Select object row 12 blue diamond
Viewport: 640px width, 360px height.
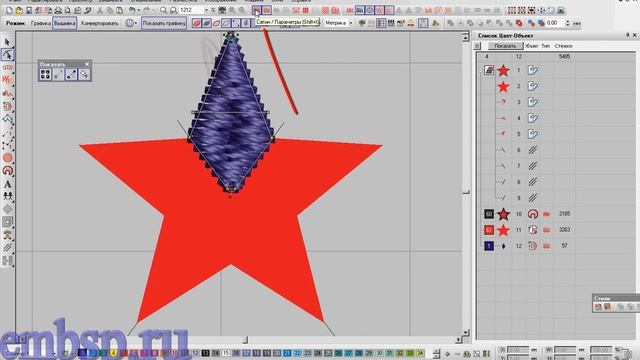point(503,246)
